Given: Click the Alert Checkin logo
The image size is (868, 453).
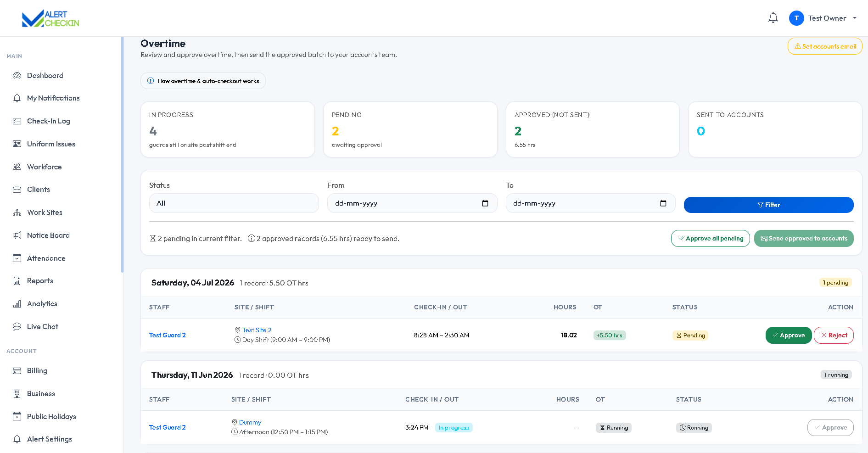Looking at the screenshot, I should 50,18.
